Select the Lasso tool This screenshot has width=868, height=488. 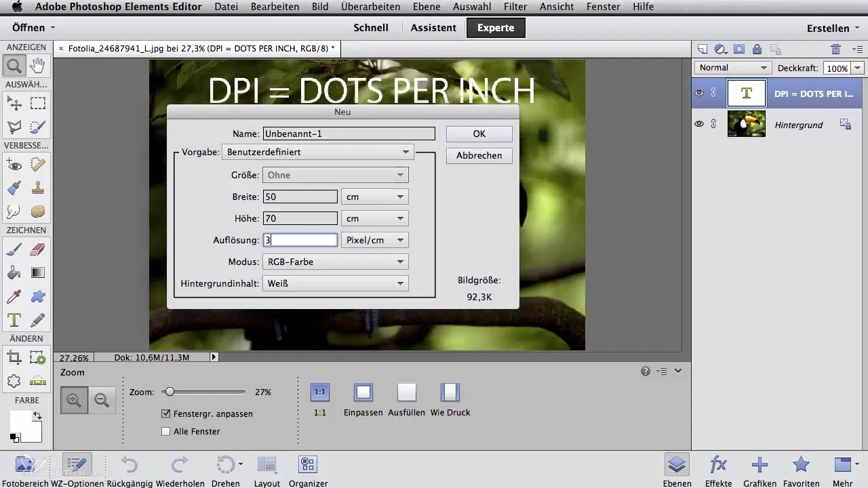point(14,126)
